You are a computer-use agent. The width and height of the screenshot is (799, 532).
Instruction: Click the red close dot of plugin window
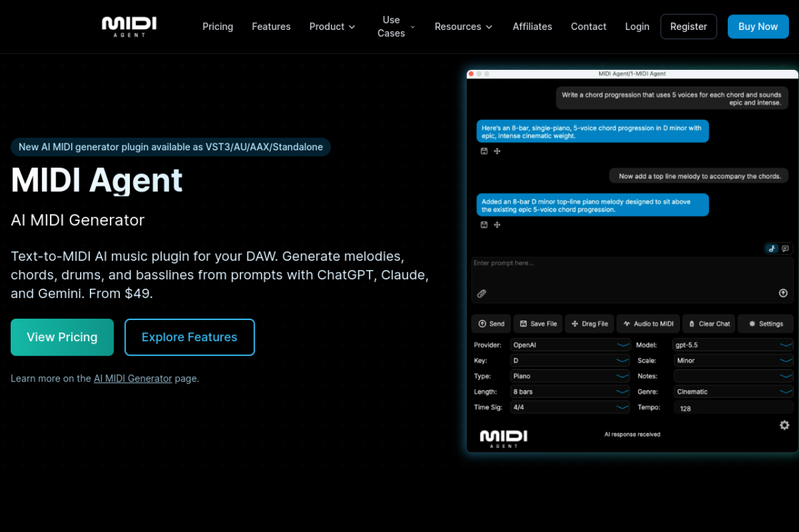(471, 74)
